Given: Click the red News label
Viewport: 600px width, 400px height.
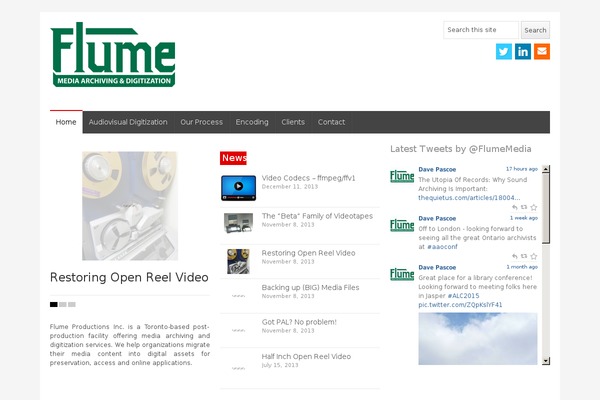Looking at the screenshot, I should tap(233, 158).
